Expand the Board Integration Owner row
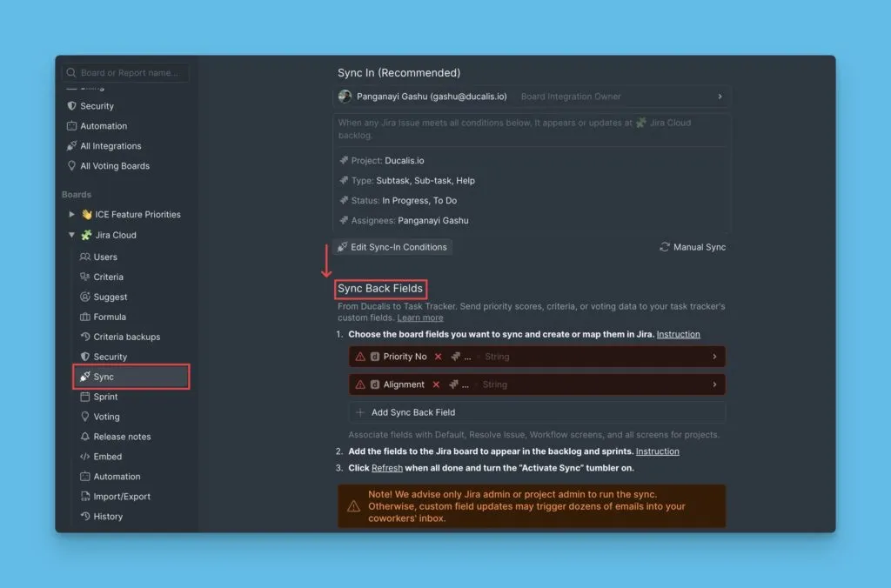The height and width of the screenshot is (588, 891). pos(720,97)
